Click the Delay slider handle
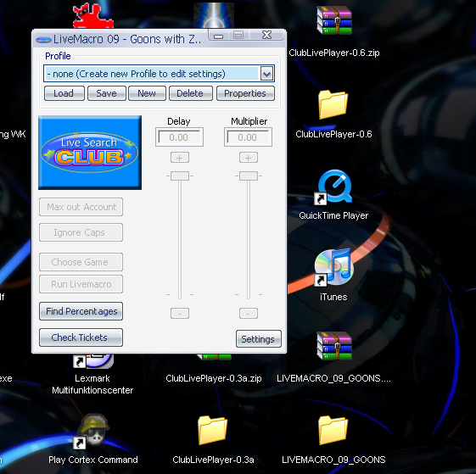Screen dimensions: 476x474 point(180,176)
